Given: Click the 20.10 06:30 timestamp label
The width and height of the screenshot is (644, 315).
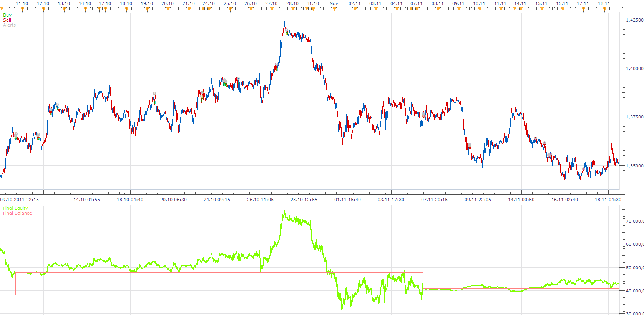Looking at the screenshot, I should point(174,200).
